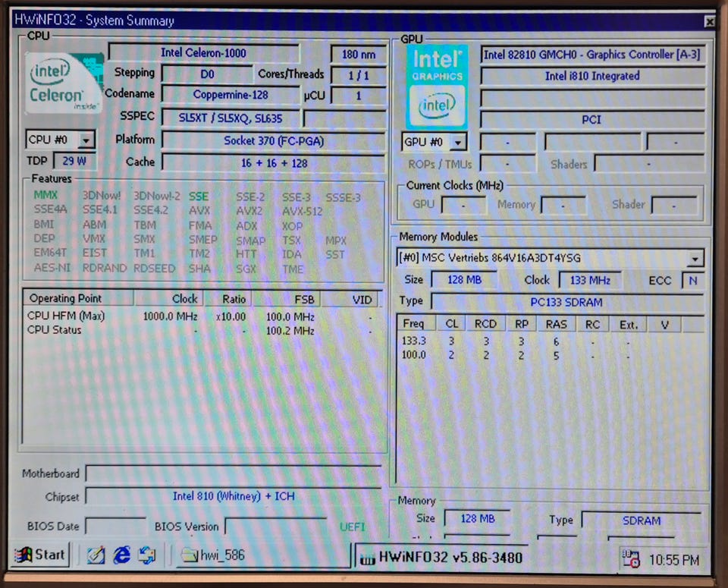Click the 29 W TDP value
Viewport: 728px width, 588px height.
[x=74, y=161]
